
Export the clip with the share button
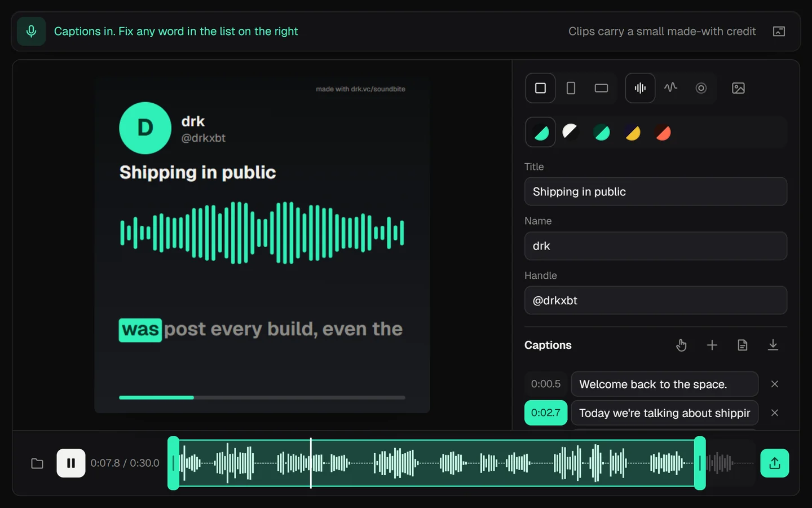click(775, 463)
